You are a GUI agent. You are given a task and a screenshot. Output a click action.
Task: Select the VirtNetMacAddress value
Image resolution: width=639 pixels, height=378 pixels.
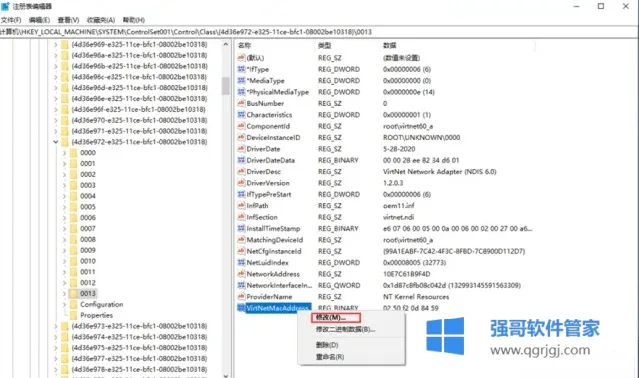278,308
